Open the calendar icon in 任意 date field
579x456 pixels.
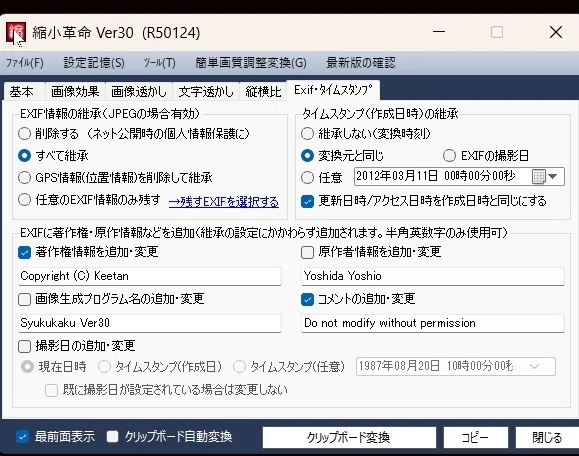pos(538,176)
